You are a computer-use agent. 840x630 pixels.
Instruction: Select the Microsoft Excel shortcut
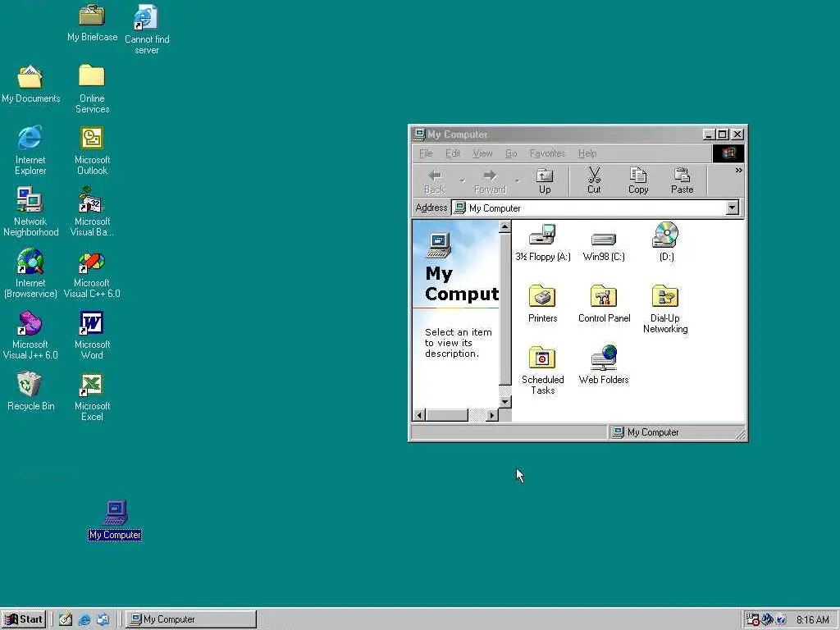92,396
